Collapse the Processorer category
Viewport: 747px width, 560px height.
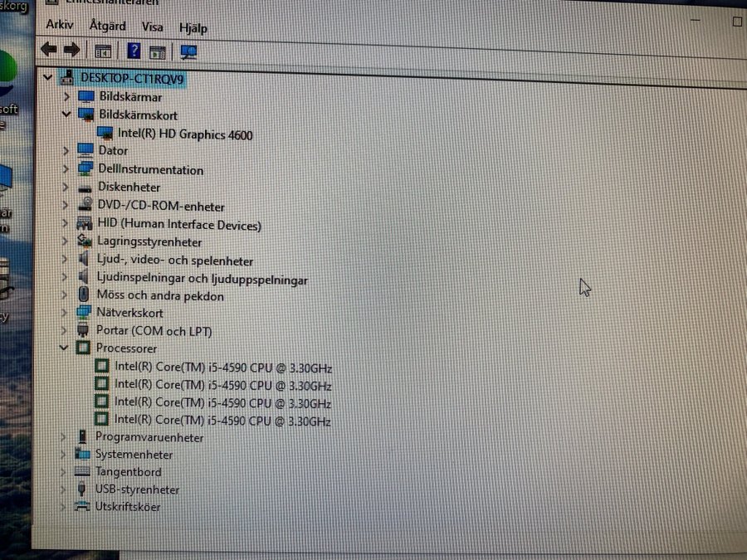click(64, 348)
